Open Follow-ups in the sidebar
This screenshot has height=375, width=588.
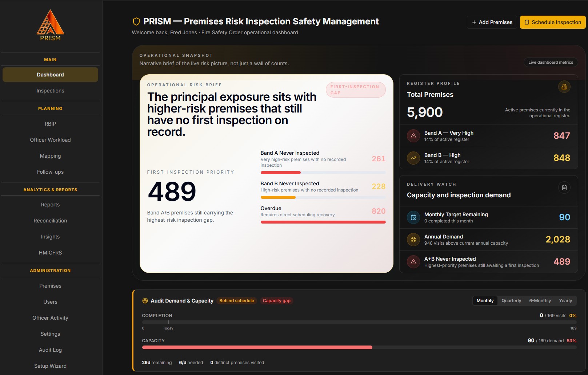50,172
